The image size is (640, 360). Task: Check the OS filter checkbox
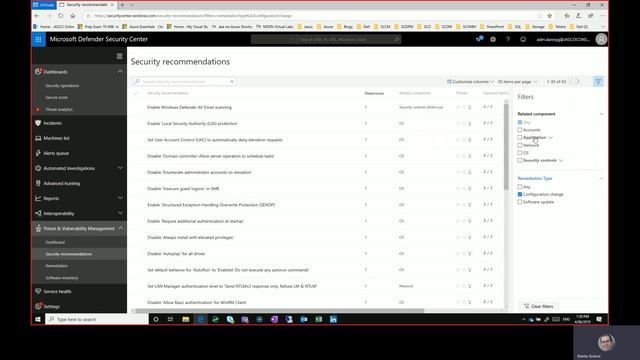[520, 153]
